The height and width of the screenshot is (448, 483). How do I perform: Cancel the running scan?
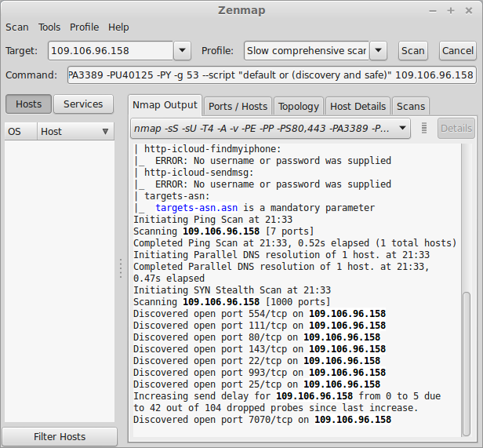458,50
